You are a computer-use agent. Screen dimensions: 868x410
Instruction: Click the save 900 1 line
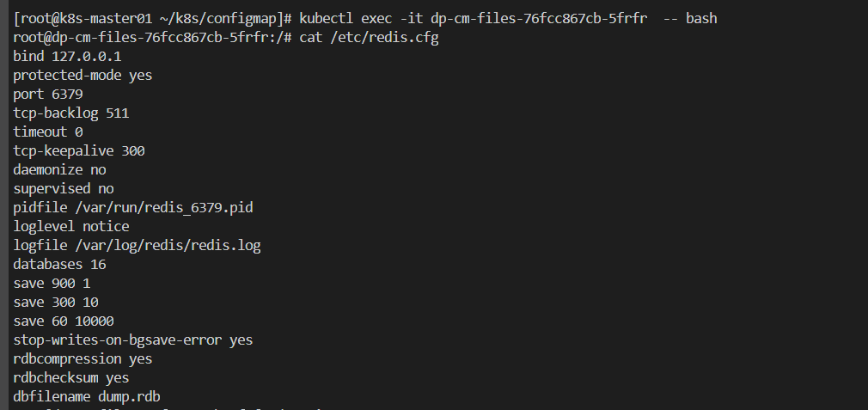[x=52, y=283]
